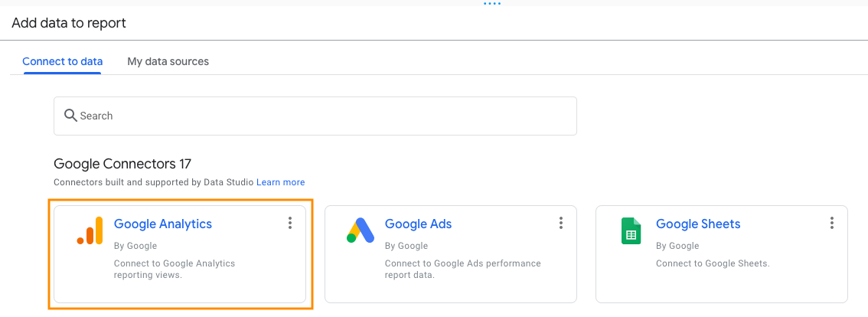Click the Google Analytics bar chart icon
This screenshot has height=317, width=868.
pos(90,230)
